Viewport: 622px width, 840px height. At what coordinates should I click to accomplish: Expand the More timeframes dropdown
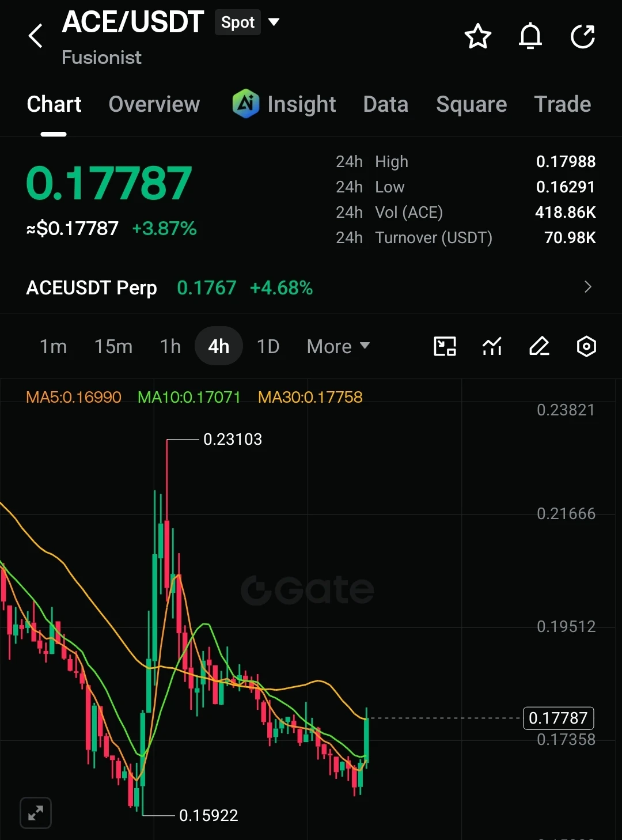pyautogui.click(x=338, y=346)
